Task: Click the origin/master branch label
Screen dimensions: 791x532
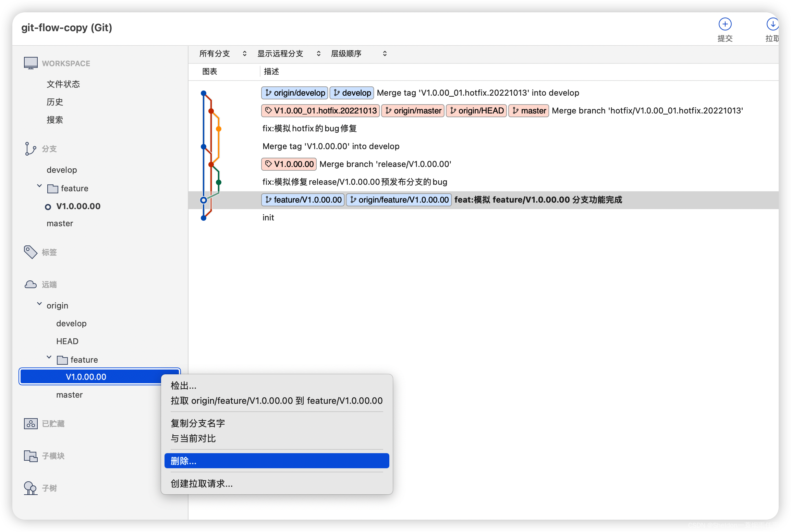Action: (413, 111)
